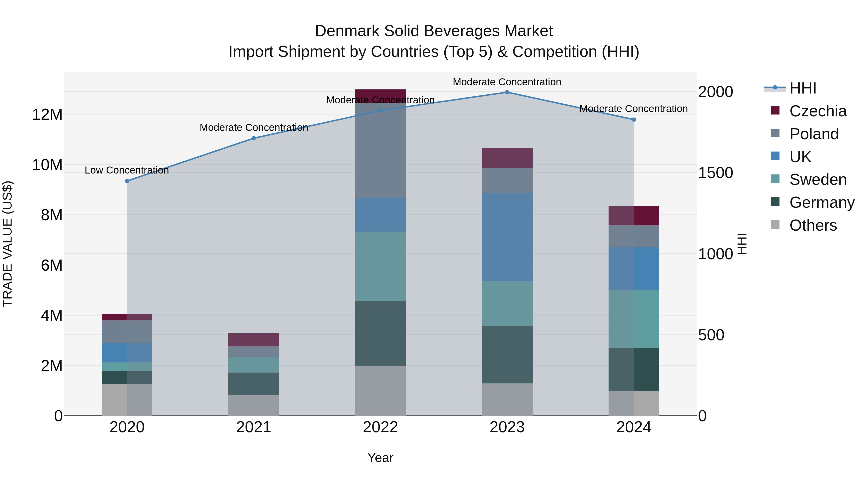Click the Czechia segment of 2021 bar
Screen dimensions: 868x488
coord(254,340)
